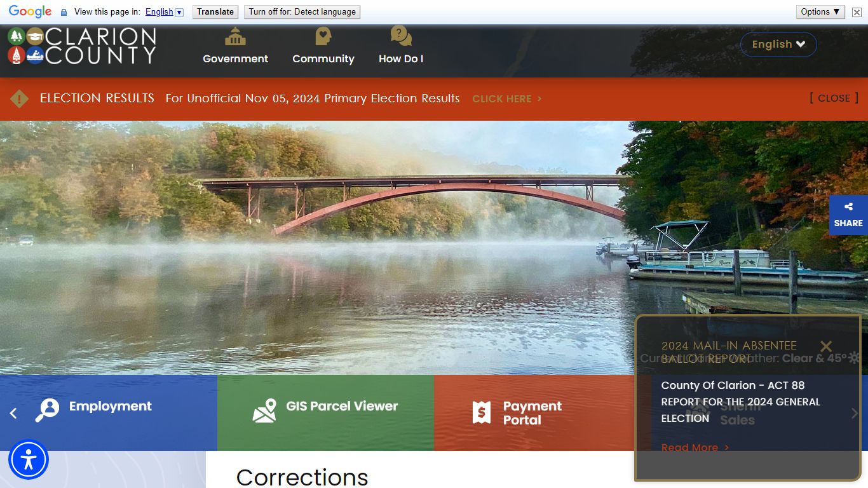
Task: Open the accessibility options widget
Action: (29, 459)
